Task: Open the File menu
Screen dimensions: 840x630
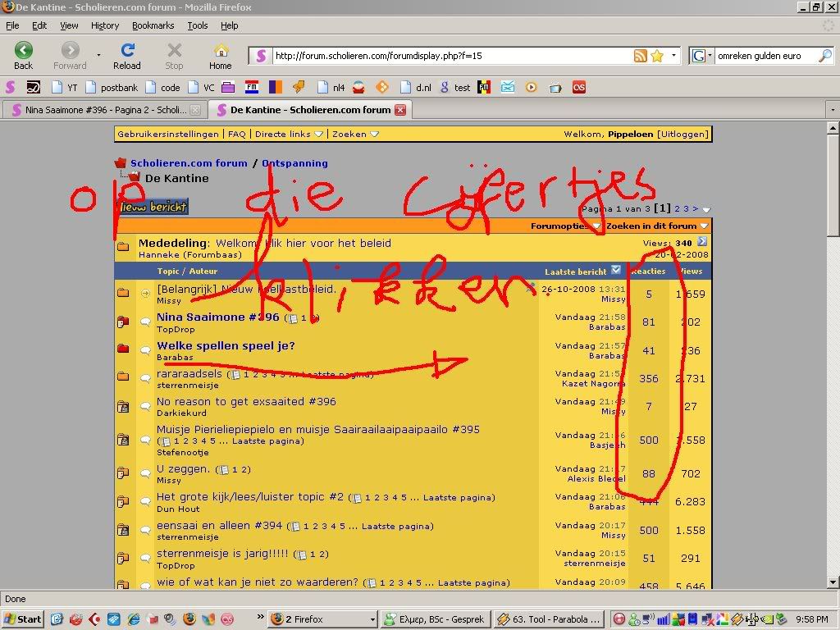Action: [12, 25]
